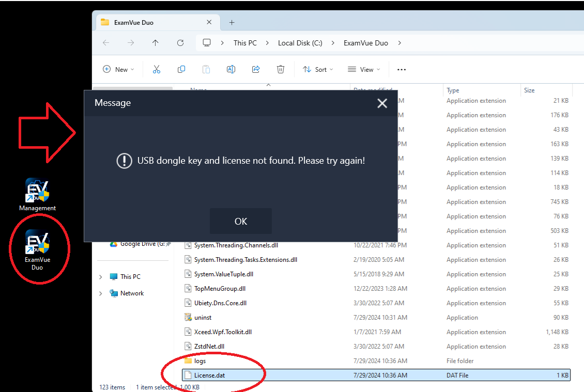This screenshot has height=392, width=584.
Task: Select Ubiety.Dns.Core.dll file
Action: click(376, 303)
